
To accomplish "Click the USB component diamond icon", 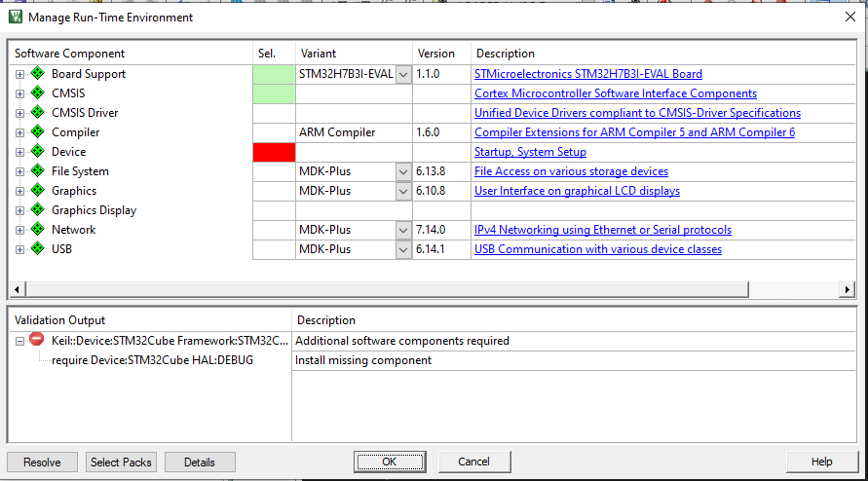I will tap(38, 248).
